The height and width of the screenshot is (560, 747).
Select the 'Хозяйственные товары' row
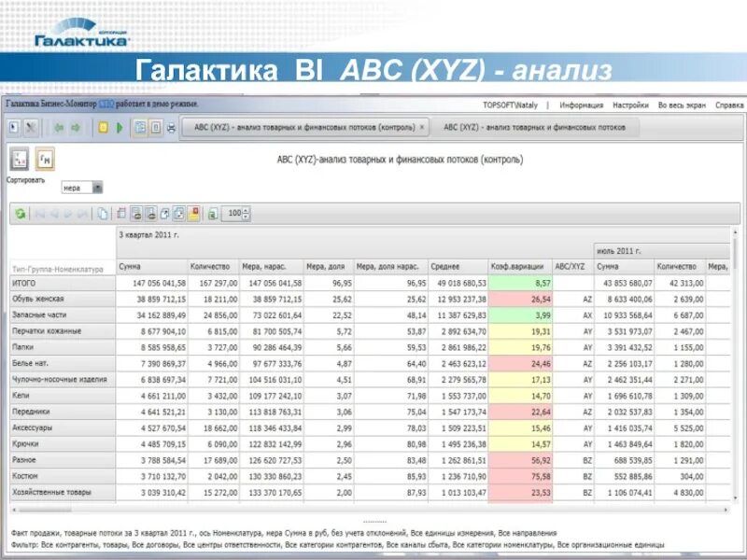pyautogui.click(x=63, y=493)
